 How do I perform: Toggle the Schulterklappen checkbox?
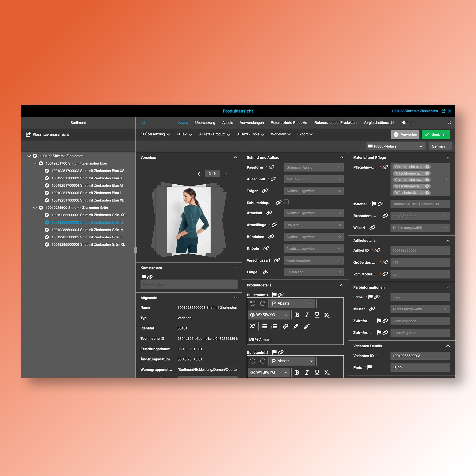286,202
